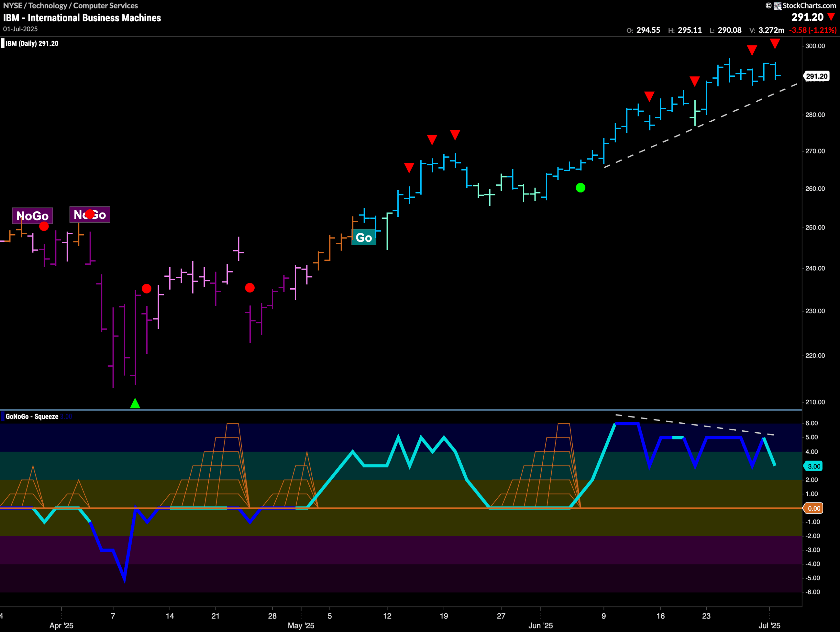Click the red down triangle above May 14 bar
The image size is (840, 632).
(409, 168)
